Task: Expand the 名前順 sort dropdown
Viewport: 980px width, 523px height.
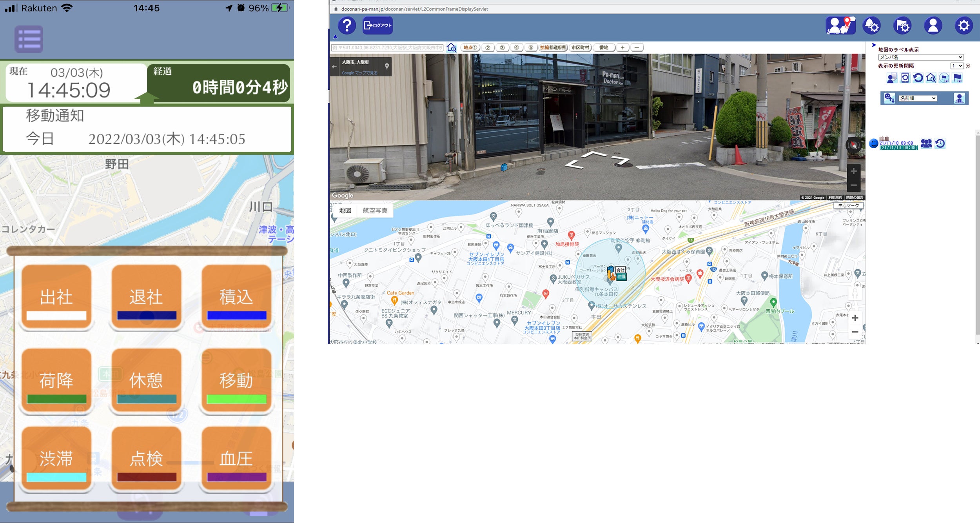Action: click(918, 98)
